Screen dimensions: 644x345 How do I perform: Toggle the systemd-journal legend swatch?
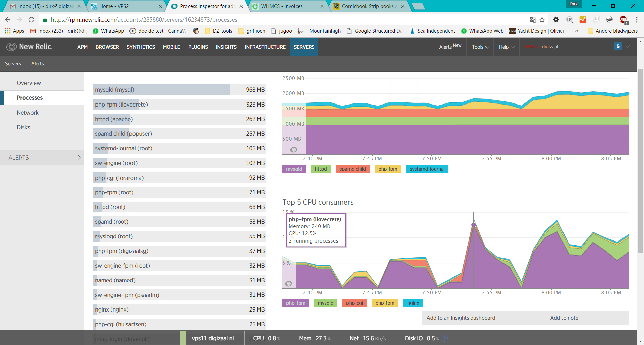click(427, 169)
